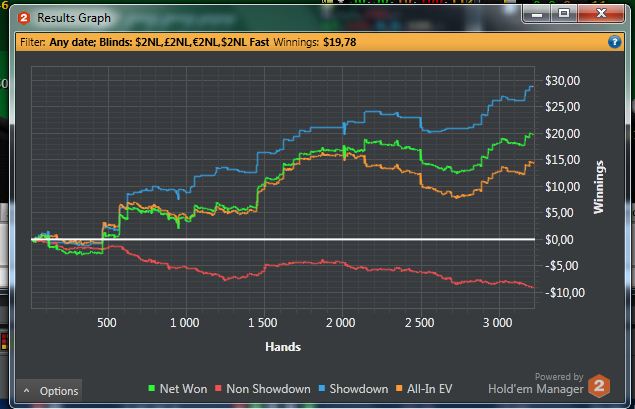Maximize the Results Graph window
The width and height of the screenshot is (635, 409).
(x=564, y=14)
